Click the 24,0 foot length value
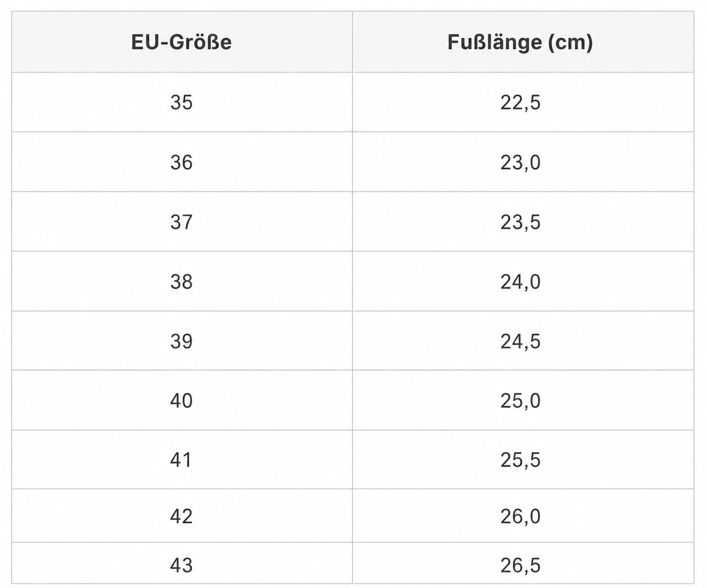The image size is (706, 588). [x=521, y=281]
